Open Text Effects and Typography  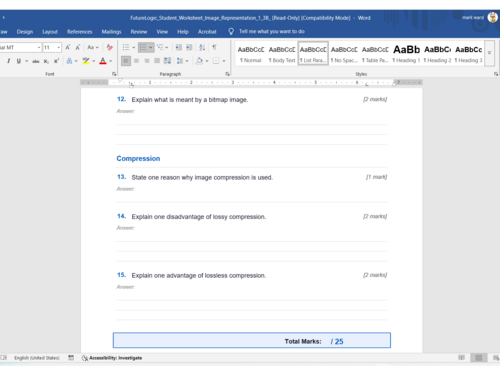(69, 61)
